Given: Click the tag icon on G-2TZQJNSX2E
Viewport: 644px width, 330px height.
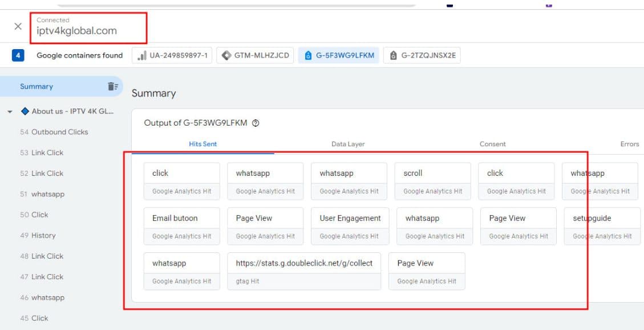Looking at the screenshot, I should 393,55.
